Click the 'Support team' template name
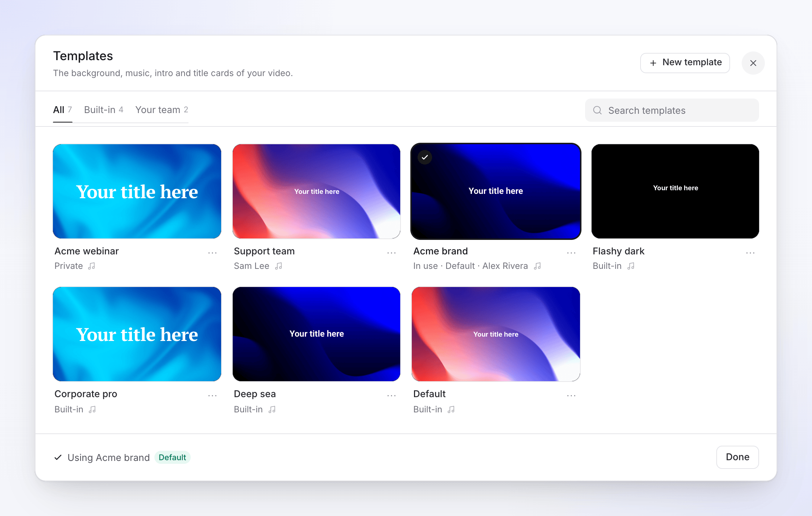This screenshot has height=516, width=812. coord(264,251)
